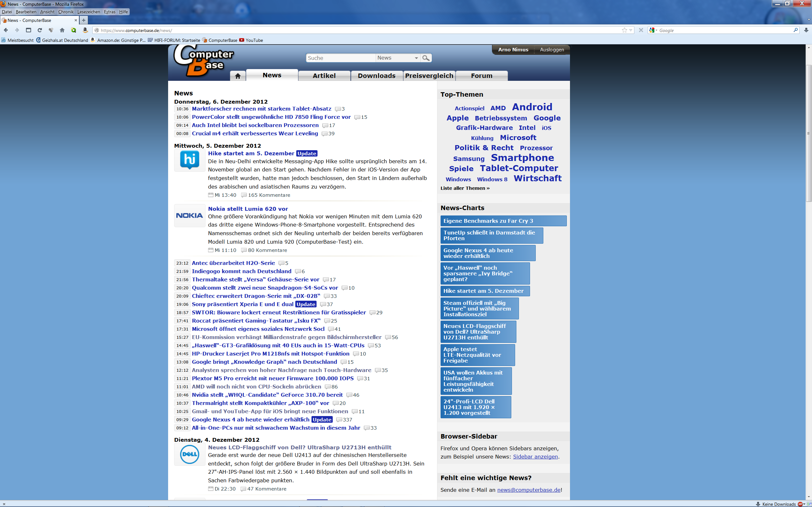The width and height of the screenshot is (812, 507).
Task: Click the reload page icon
Action: pyautogui.click(x=40, y=30)
